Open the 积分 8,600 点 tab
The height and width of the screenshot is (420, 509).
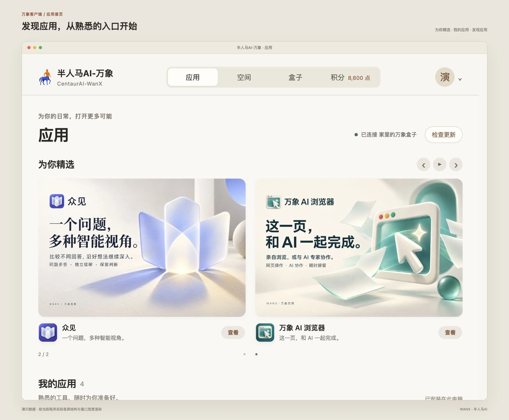pyautogui.click(x=350, y=77)
